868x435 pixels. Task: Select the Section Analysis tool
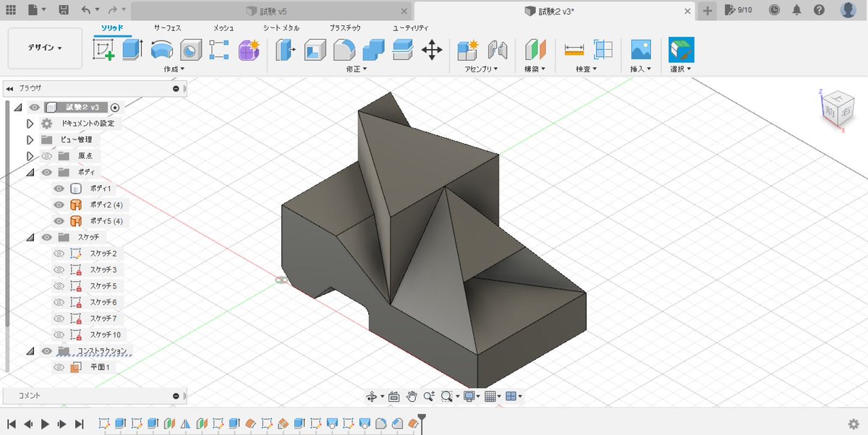pyautogui.click(x=603, y=50)
